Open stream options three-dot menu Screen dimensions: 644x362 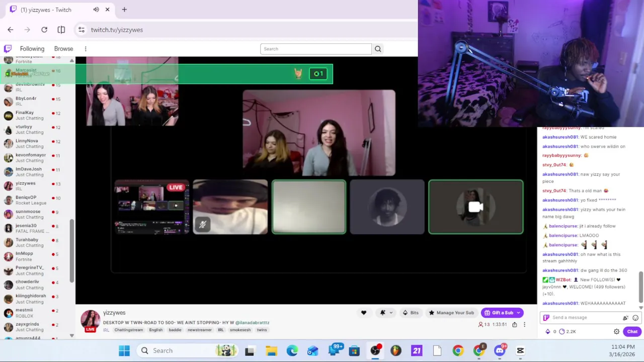tap(524, 325)
